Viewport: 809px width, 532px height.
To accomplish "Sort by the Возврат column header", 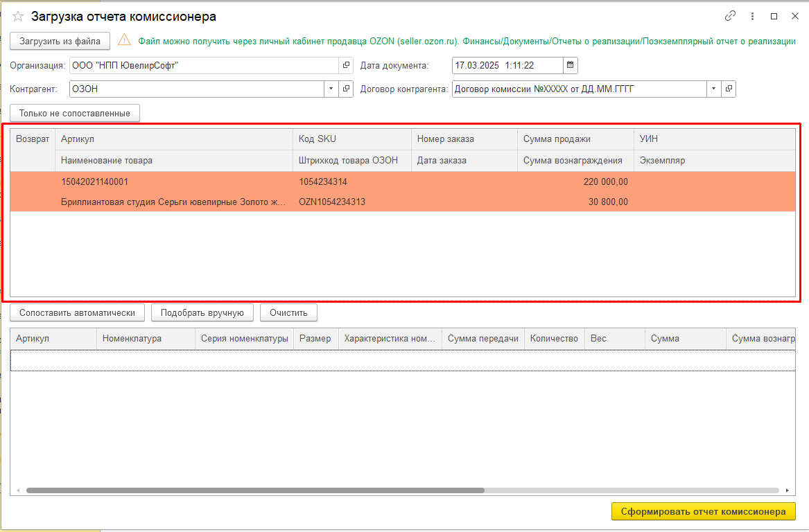I will 33,150.
